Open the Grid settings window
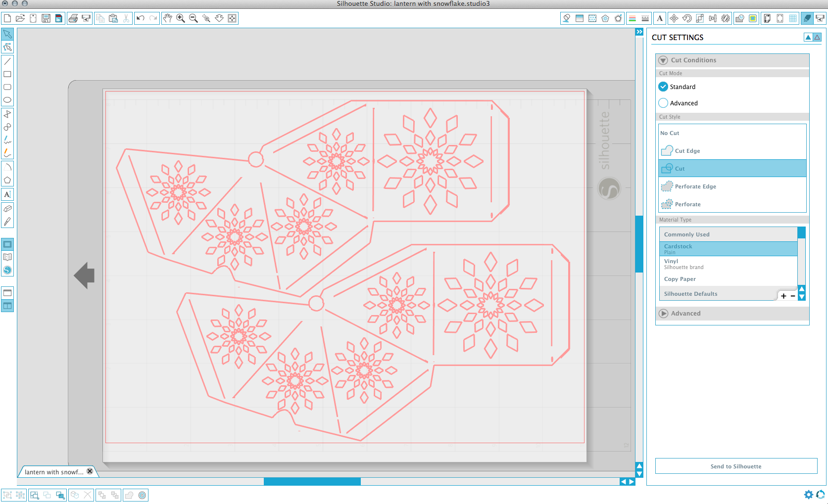828x504 pixels. (793, 18)
